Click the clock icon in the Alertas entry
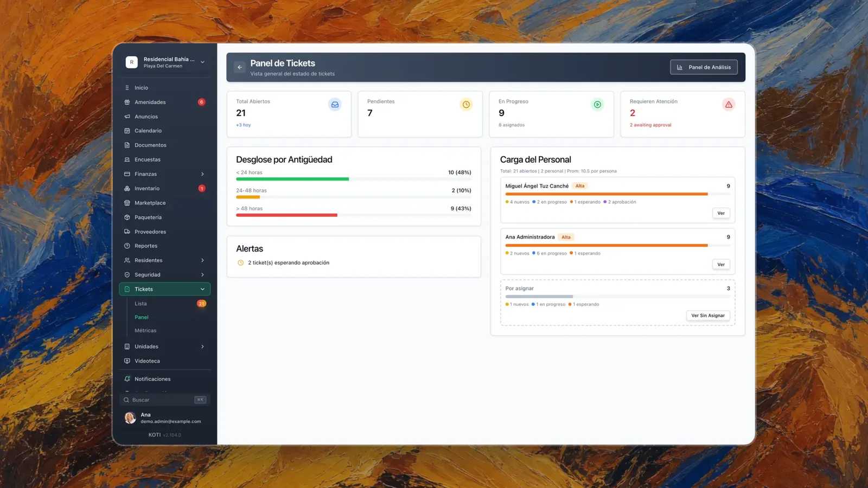 click(x=241, y=263)
